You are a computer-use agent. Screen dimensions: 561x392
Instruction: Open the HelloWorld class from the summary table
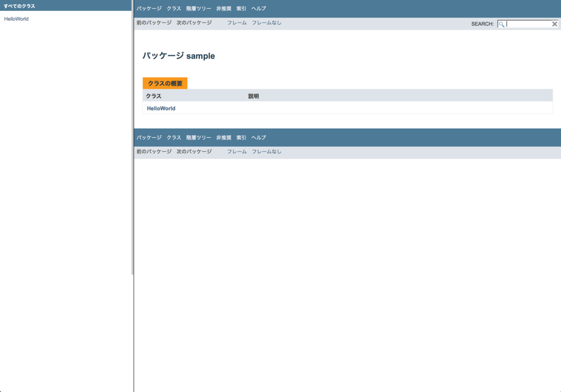(x=161, y=108)
